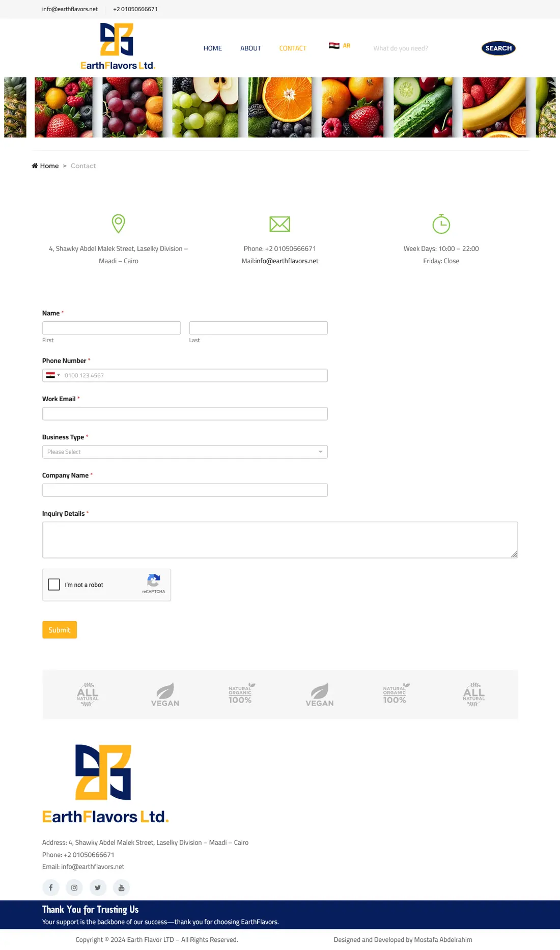560x950 pixels.
Task: Open the YouTube social icon
Action: 121,887
